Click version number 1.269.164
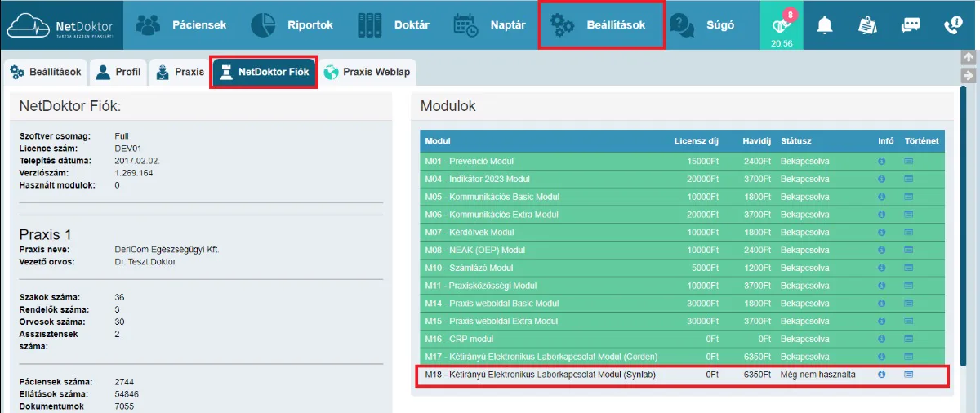 coord(134,173)
